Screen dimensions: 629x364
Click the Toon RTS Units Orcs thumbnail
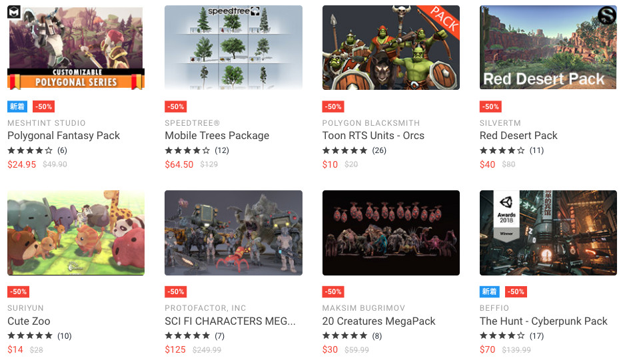pos(391,47)
